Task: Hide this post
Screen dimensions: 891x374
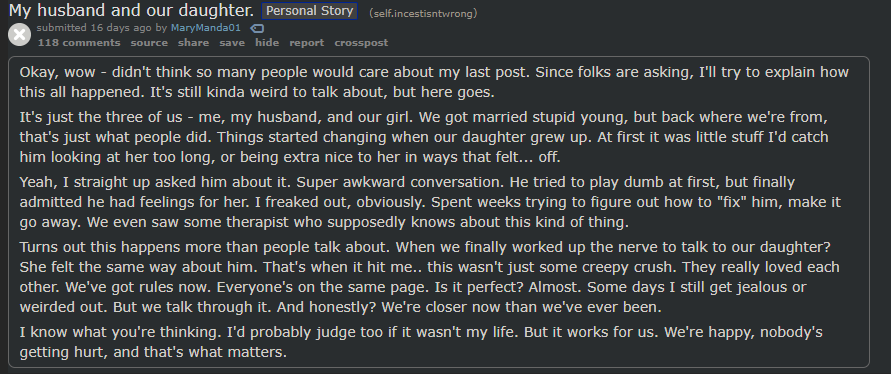Action: [x=267, y=43]
